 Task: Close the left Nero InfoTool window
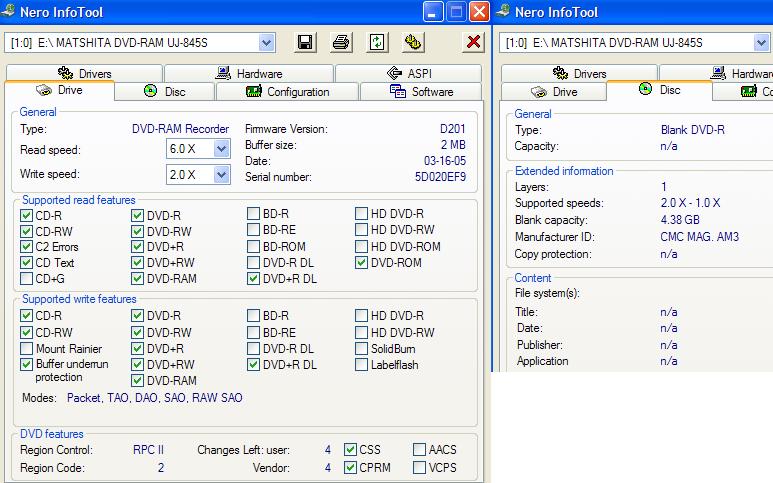479,12
